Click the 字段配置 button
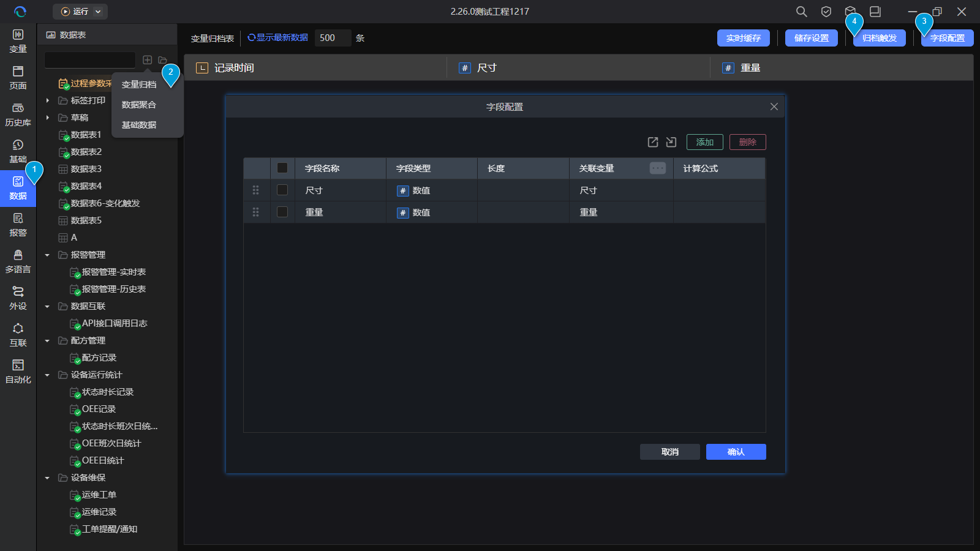The image size is (980, 551). (947, 38)
